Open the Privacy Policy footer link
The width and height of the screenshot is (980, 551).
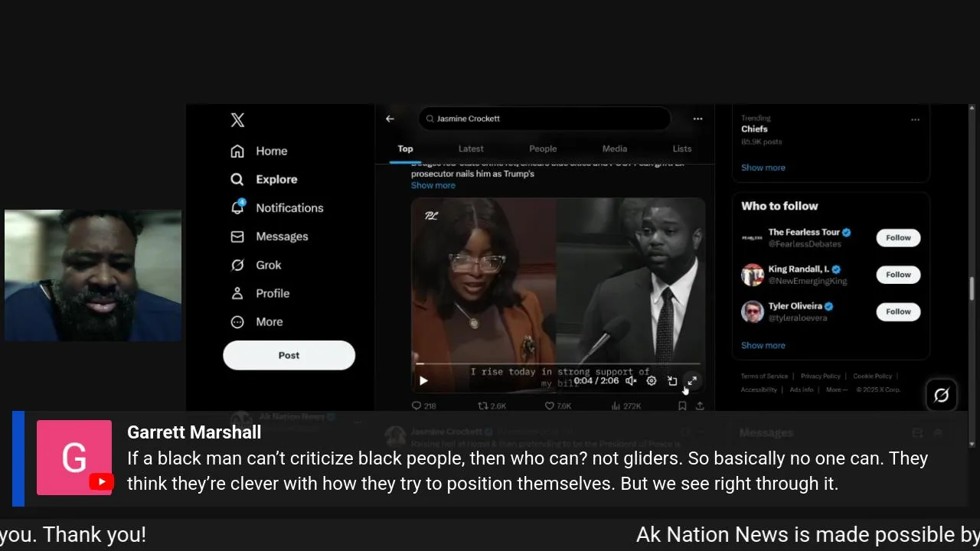tap(820, 377)
